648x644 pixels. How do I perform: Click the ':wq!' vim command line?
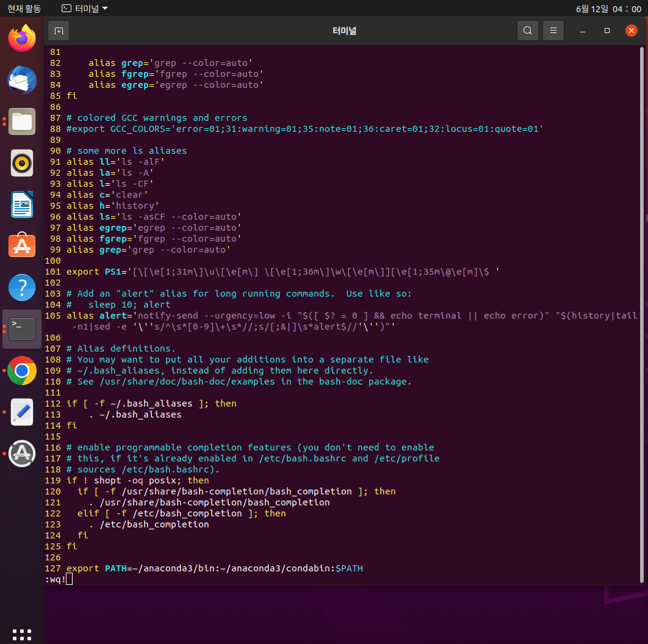(x=59, y=579)
